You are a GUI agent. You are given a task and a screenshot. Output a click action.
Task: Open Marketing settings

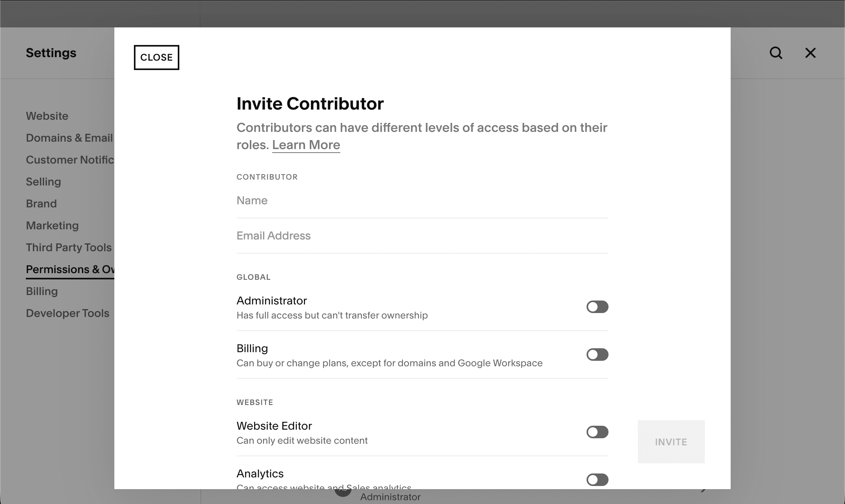(52, 225)
